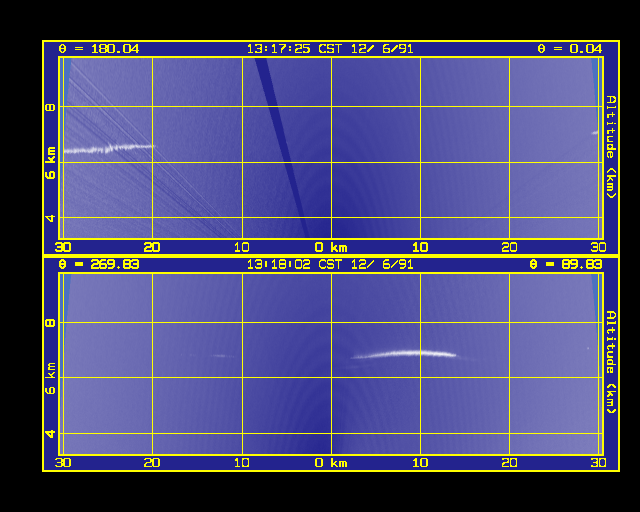Click the top panel's leftmost "30" range label
The height and width of the screenshot is (512, 640).
click(x=63, y=247)
